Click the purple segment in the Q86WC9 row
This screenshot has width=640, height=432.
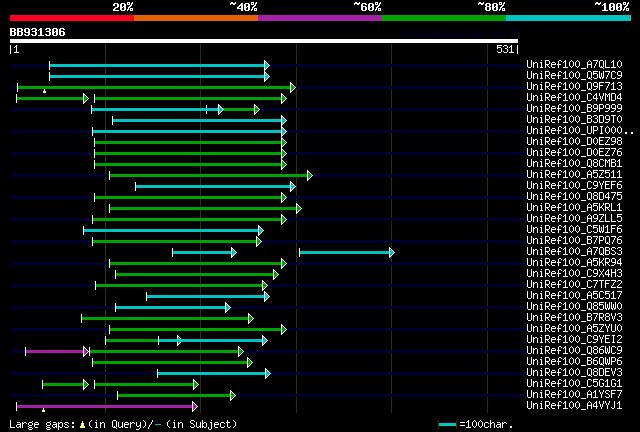[x=57, y=352]
